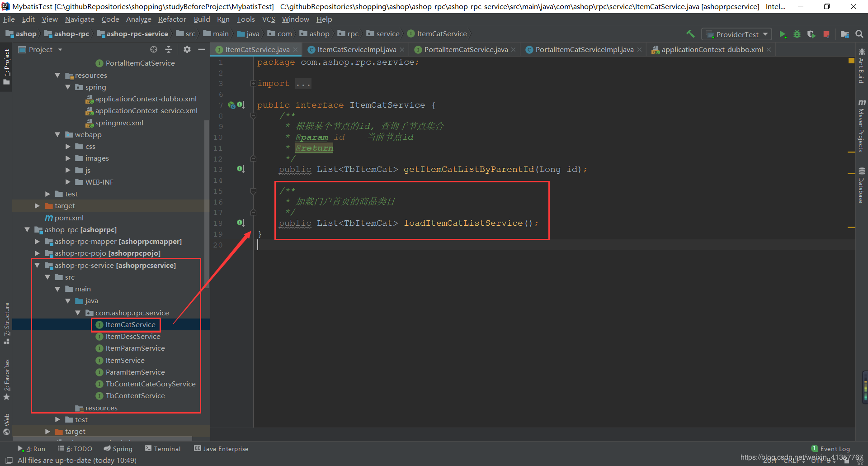The image size is (868, 466).
Task: Click the implemented-method gutter icon on line 18
Action: click(x=241, y=223)
